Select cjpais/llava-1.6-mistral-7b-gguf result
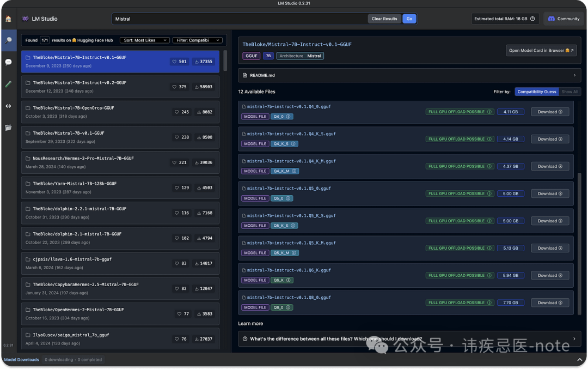This screenshot has width=588, height=369. (x=120, y=263)
